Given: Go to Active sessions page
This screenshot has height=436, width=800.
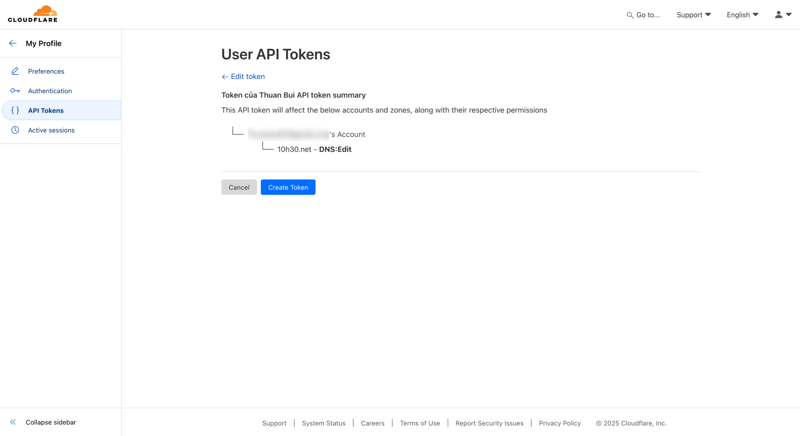Looking at the screenshot, I should point(51,130).
